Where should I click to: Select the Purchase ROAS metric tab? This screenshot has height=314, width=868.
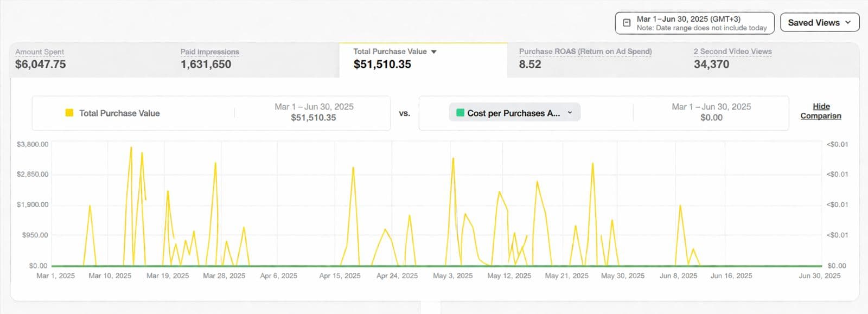click(585, 59)
